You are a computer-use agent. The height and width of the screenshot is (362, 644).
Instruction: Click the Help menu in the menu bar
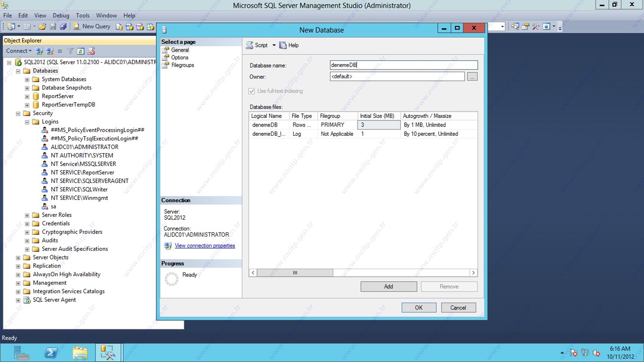(x=129, y=15)
